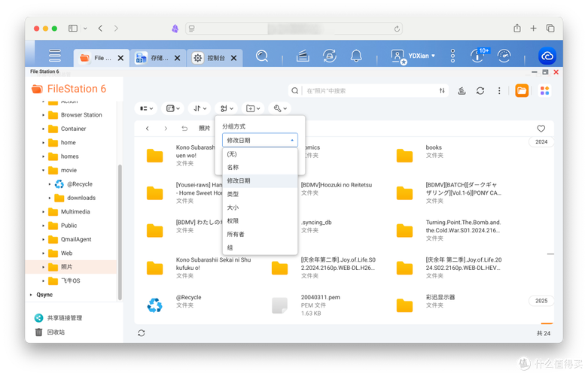Open the notification bell
588x376 pixels.
pyautogui.click(x=356, y=56)
